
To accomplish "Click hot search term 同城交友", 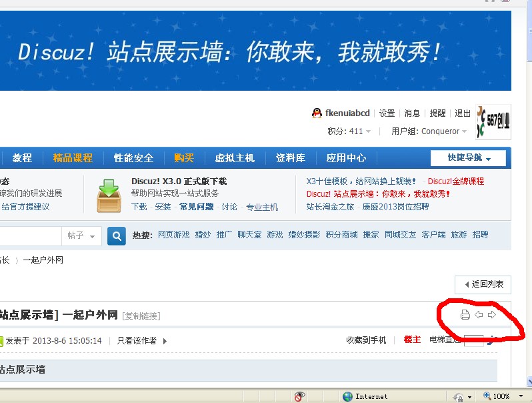I will (x=401, y=235).
